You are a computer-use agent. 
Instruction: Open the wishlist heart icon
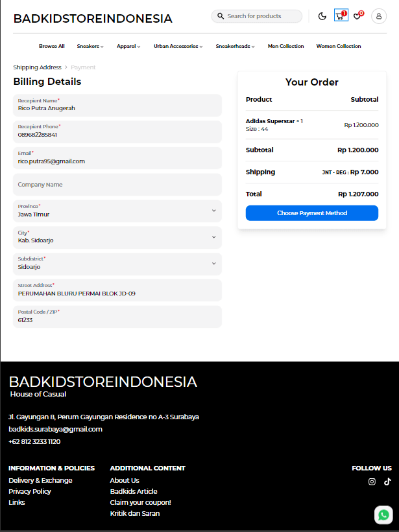(x=357, y=16)
